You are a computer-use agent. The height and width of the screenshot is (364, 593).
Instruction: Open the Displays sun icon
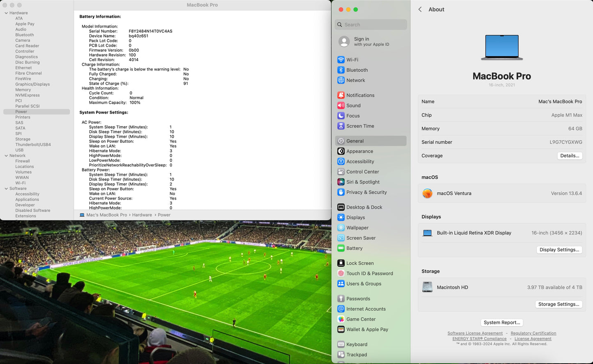coord(341,218)
